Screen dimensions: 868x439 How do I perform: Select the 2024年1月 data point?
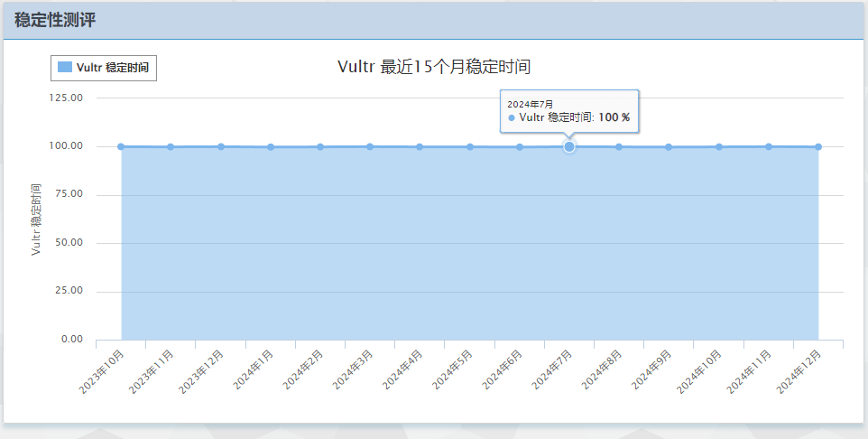point(271,147)
